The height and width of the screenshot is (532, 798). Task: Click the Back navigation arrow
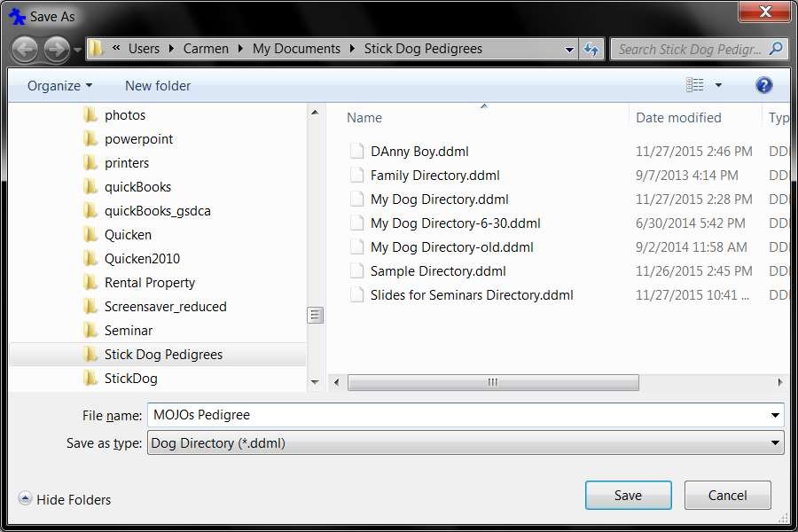26,49
